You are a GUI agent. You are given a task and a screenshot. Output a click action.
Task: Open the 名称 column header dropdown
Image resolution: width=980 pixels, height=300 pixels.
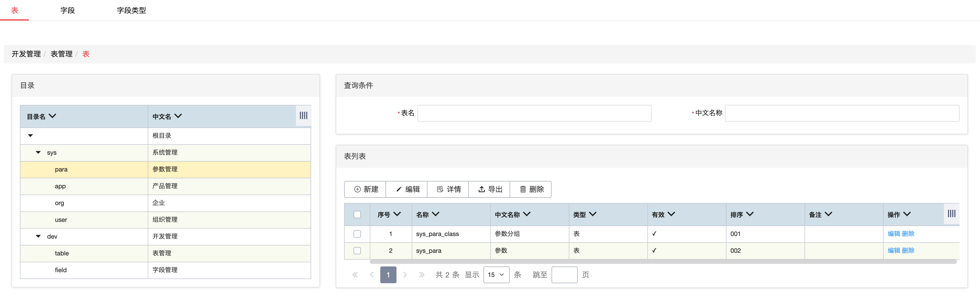coord(436,214)
